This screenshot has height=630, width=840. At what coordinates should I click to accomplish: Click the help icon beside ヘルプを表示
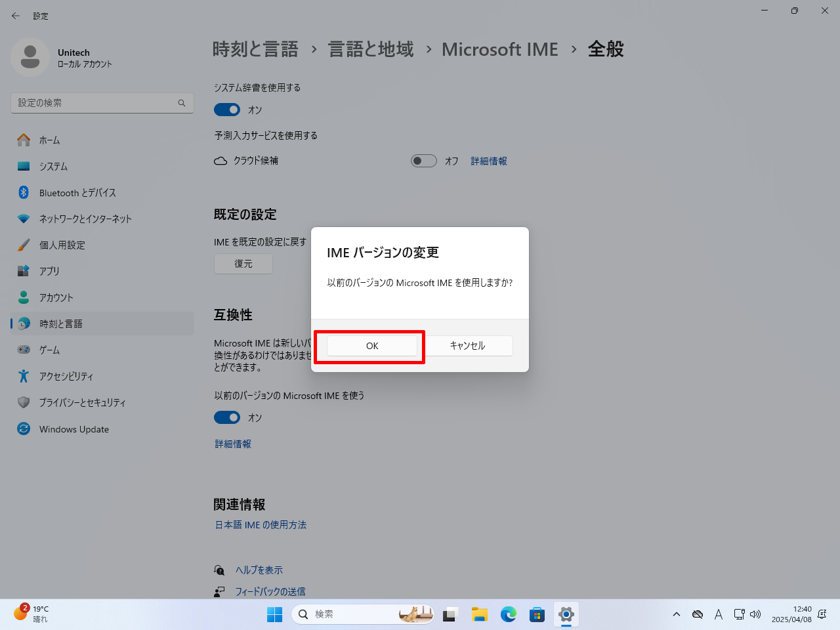pyautogui.click(x=220, y=570)
